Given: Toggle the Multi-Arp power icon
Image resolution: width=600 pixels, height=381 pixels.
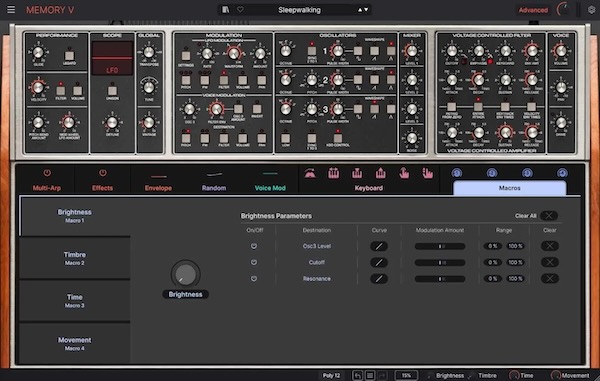Looking at the screenshot, I should [x=47, y=173].
